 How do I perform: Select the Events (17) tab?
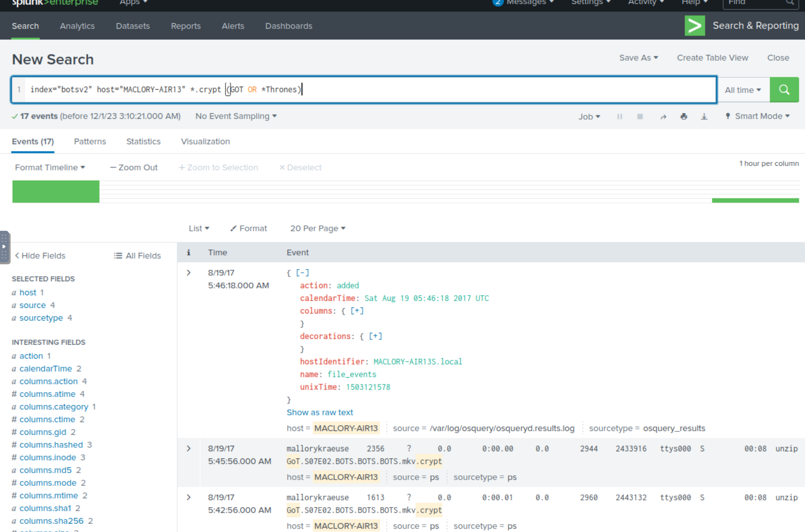click(33, 142)
